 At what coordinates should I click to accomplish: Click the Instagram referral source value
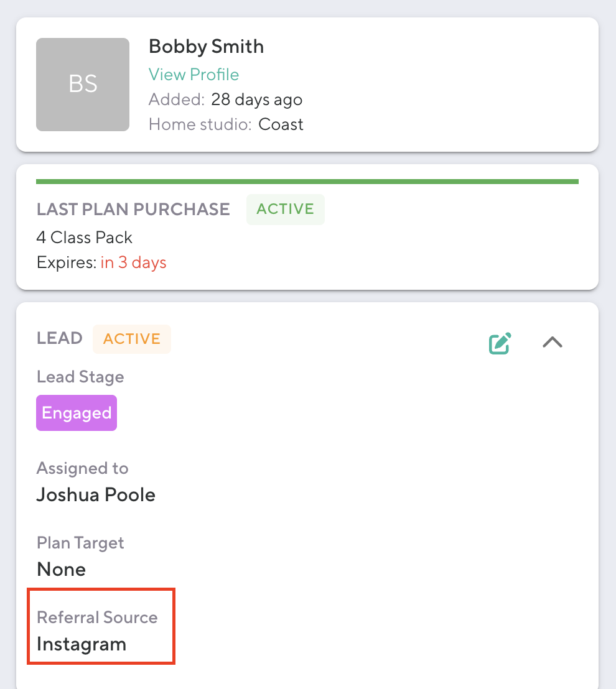pos(82,644)
